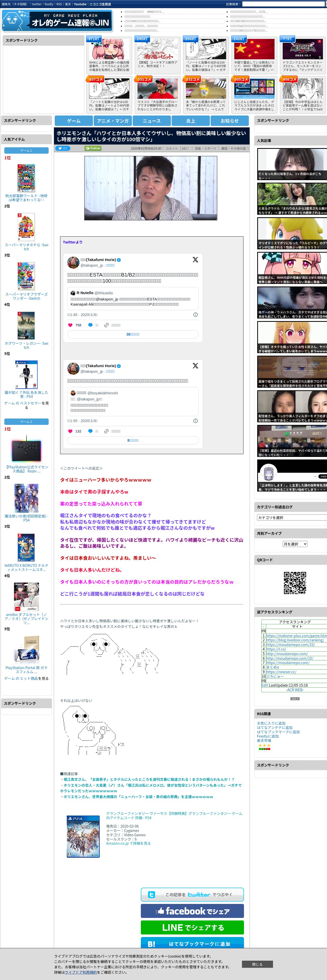
Task: Open the 桃太郎電鉄ワールド game thumbnail
Action: coord(26,178)
